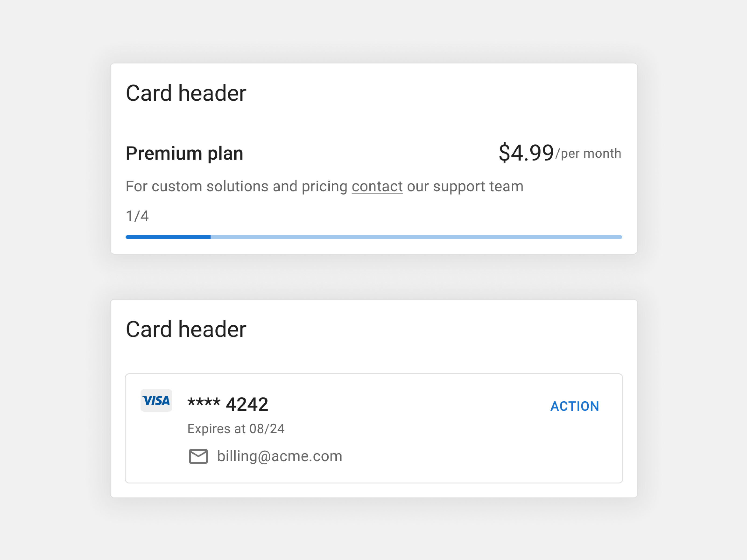This screenshot has height=560, width=747.
Task: Click the Expires at 08/24 text
Action: (236, 429)
